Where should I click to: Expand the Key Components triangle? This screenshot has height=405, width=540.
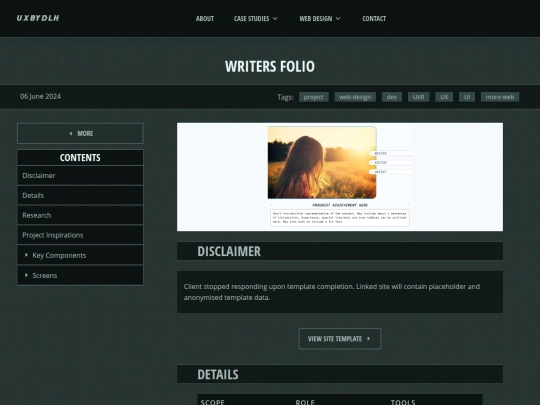pos(26,255)
